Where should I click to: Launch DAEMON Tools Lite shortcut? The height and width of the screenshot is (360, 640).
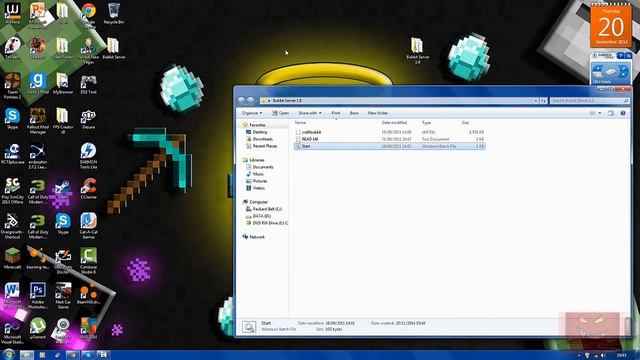click(x=89, y=156)
